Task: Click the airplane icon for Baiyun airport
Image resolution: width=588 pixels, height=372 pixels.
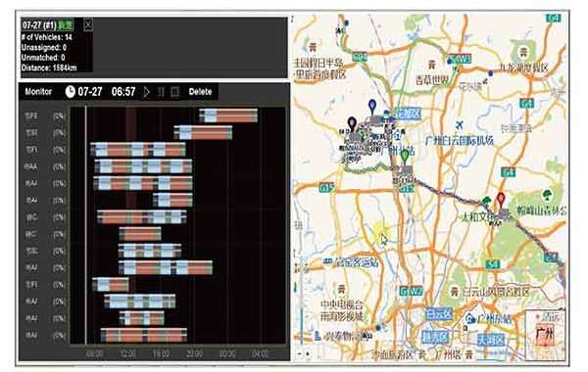Action: [460, 124]
